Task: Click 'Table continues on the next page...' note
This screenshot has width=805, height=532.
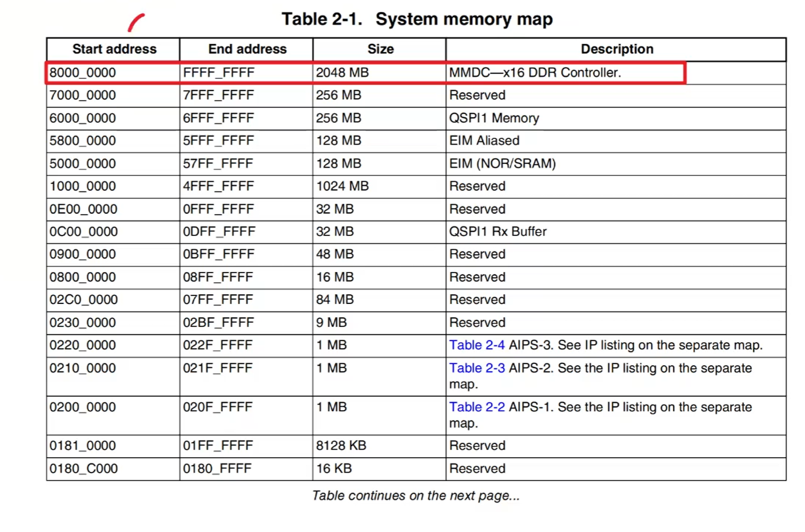Action: click(x=416, y=495)
